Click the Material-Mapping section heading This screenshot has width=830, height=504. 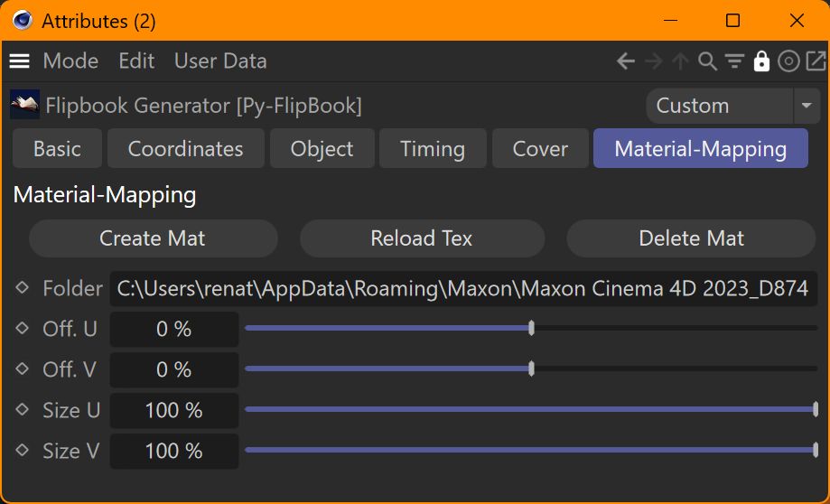[x=105, y=195]
